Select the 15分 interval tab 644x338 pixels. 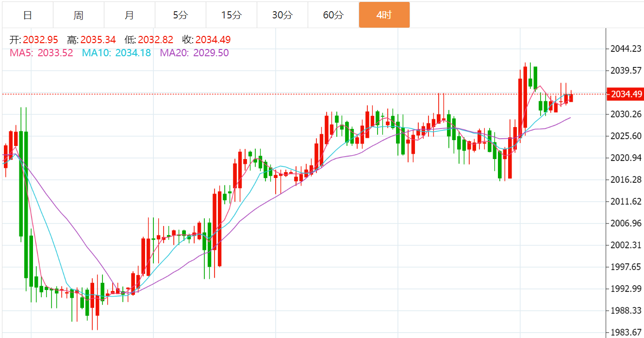pyautogui.click(x=231, y=15)
